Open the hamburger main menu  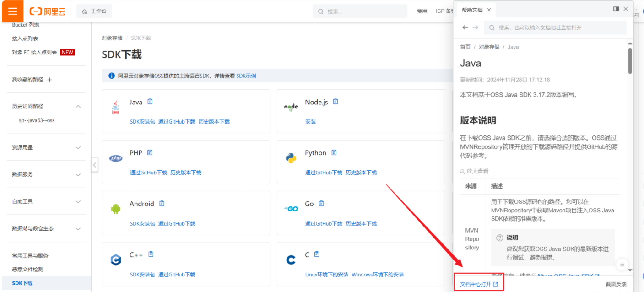12,11
